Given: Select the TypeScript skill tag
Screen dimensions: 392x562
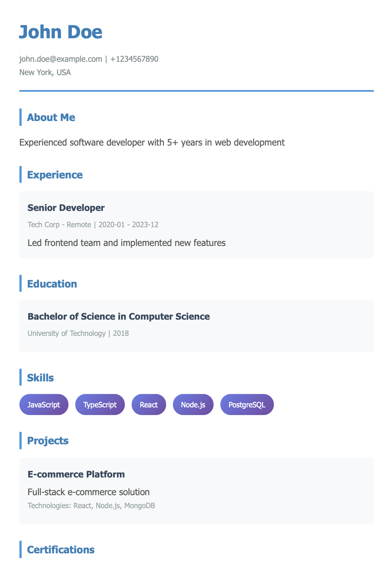Looking at the screenshot, I should tap(100, 405).
